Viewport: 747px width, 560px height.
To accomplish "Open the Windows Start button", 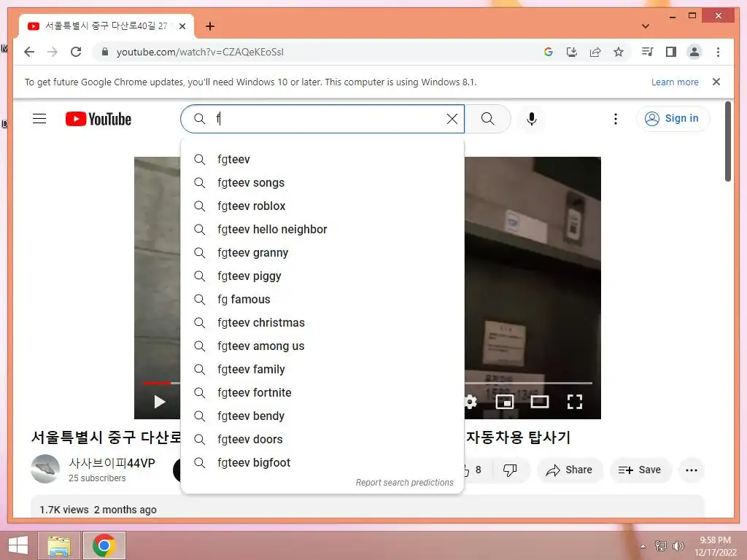I will (18, 545).
